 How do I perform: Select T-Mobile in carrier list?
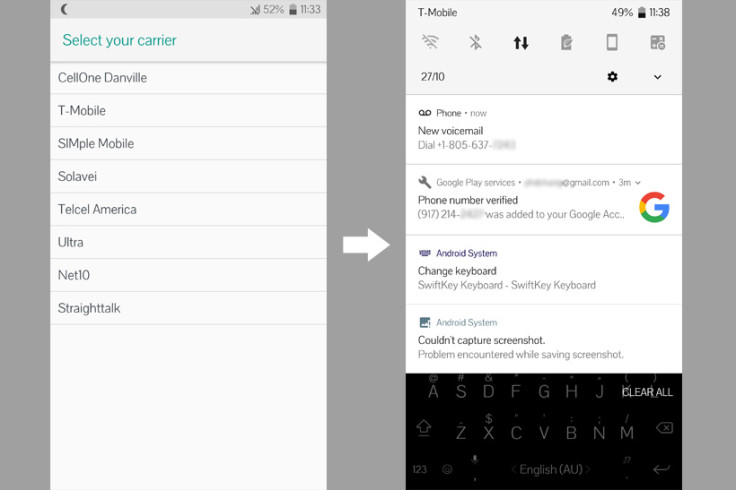(188, 111)
